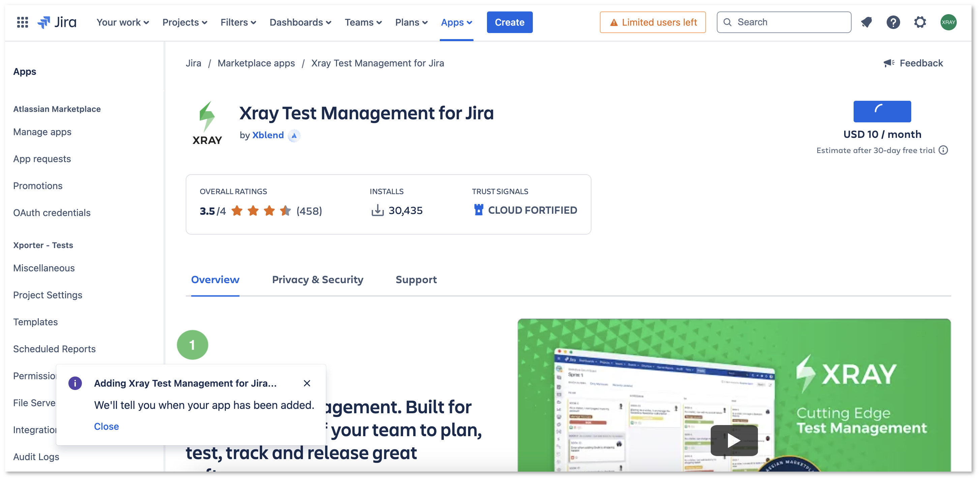
Task: Open the help question mark icon
Action: coord(893,22)
